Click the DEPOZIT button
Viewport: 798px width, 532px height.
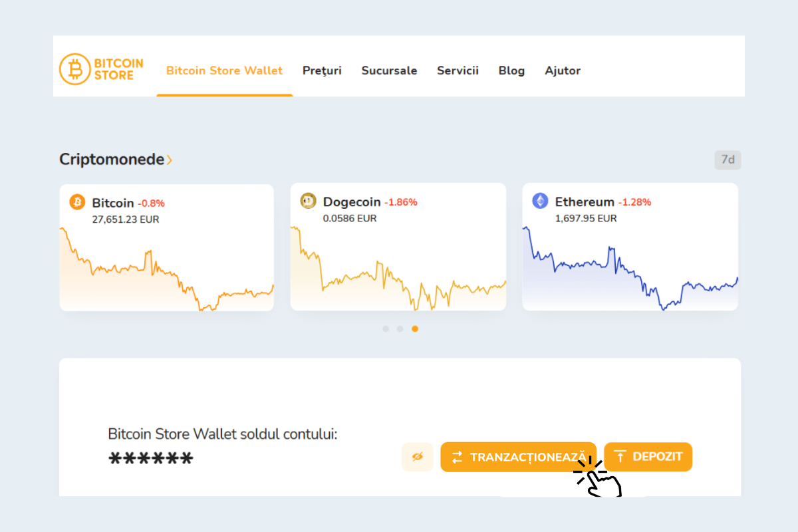[x=648, y=457]
